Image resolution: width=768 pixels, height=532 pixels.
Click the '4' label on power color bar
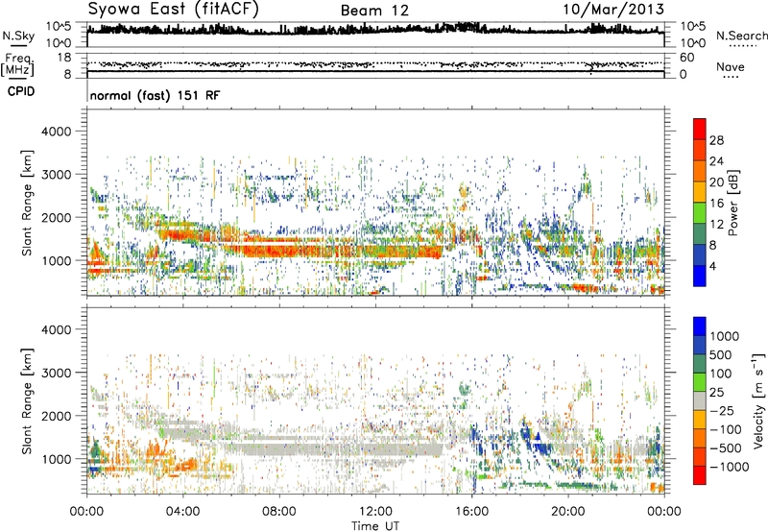tap(712, 267)
